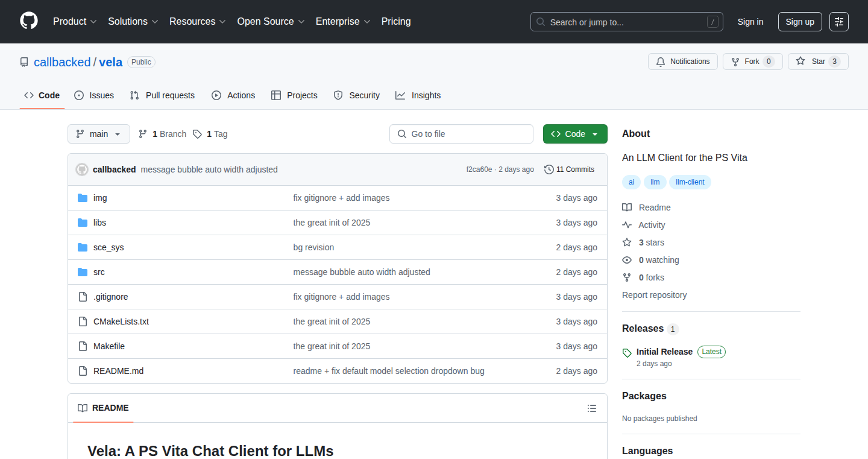Open the sce_sys folder icon
The image size is (868, 459).
(x=83, y=247)
